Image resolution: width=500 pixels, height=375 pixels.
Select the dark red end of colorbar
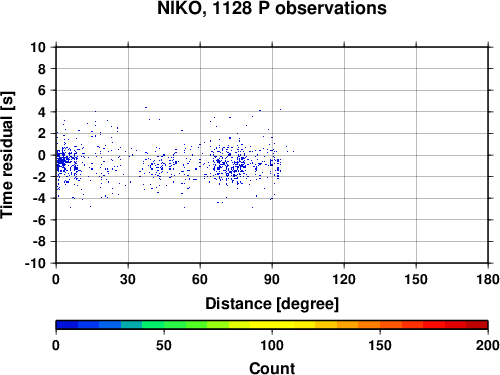[x=477, y=325]
